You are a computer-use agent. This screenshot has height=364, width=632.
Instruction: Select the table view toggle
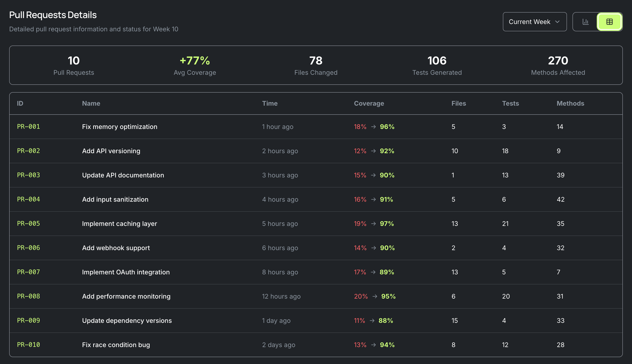click(x=609, y=22)
